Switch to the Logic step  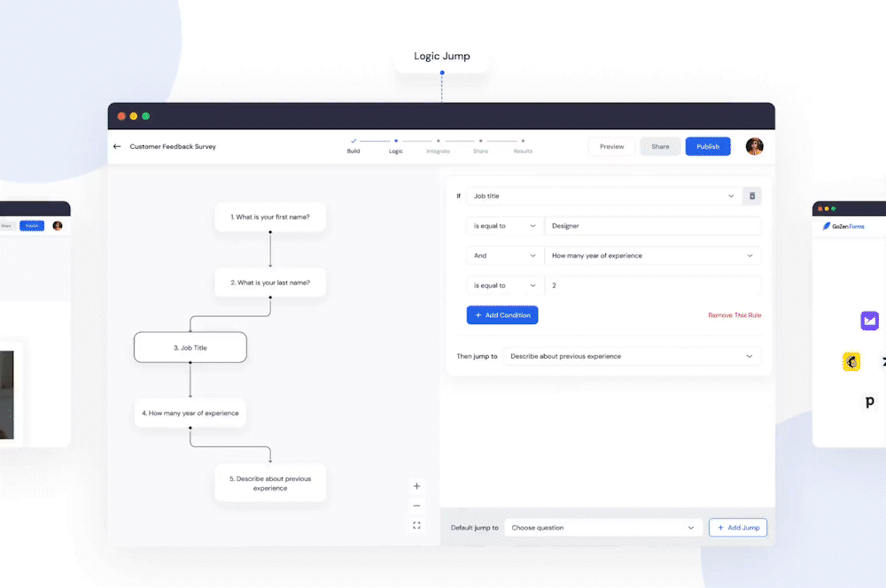click(395, 146)
